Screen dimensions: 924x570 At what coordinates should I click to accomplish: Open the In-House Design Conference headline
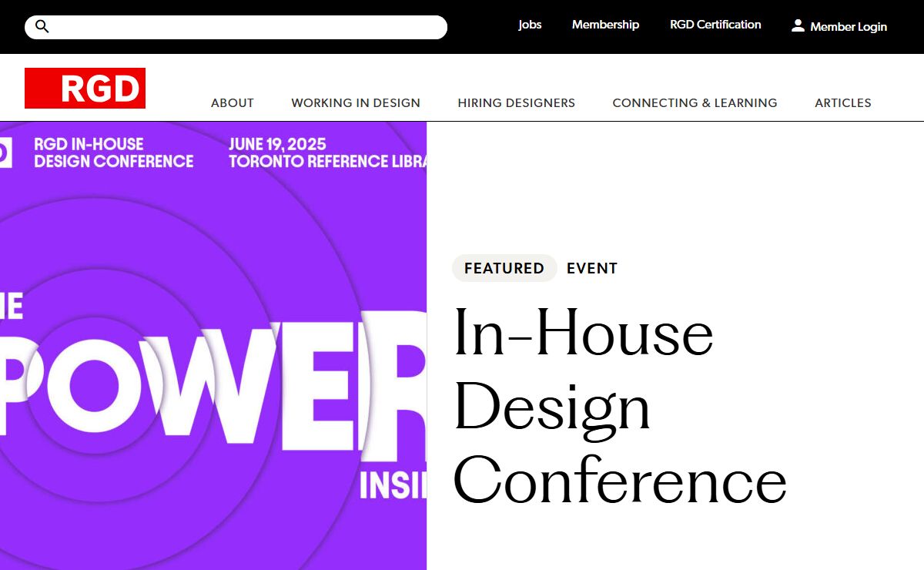tap(620, 404)
